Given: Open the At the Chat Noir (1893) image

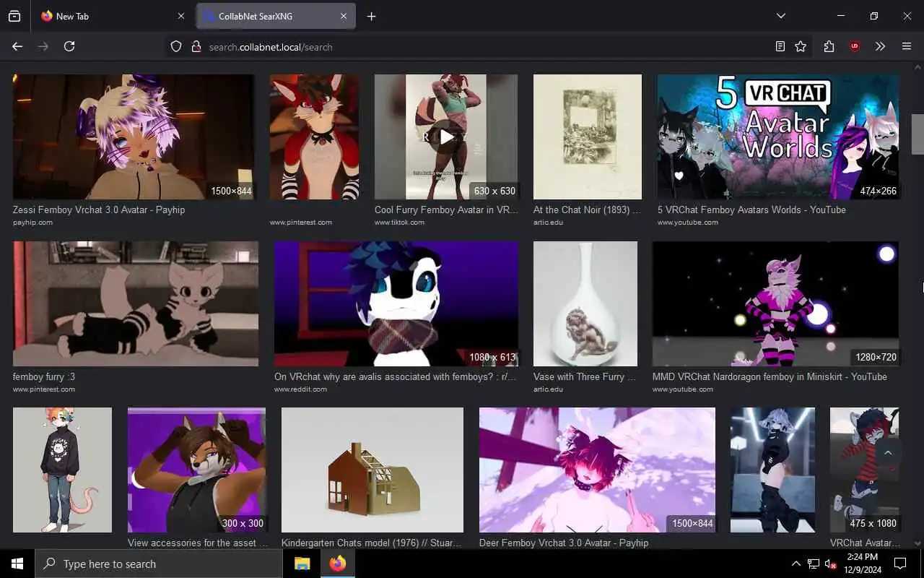Looking at the screenshot, I should point(588,137).
